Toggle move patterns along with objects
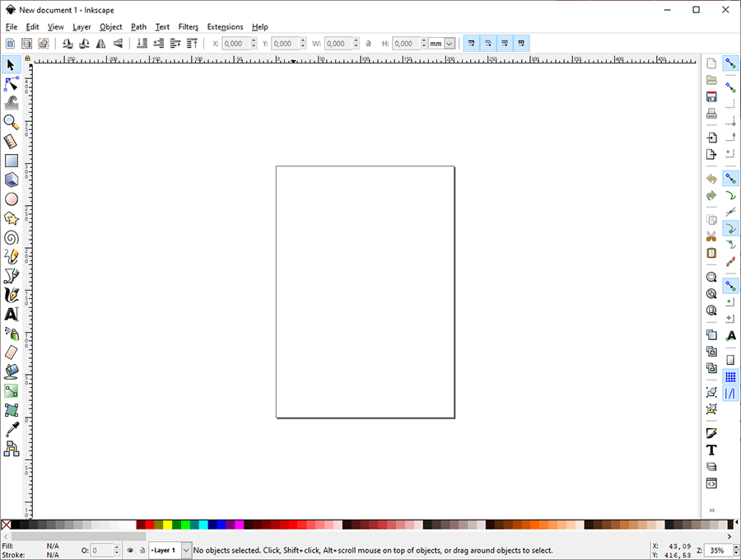The width and height of the screenshot is (741, 560). [x=521, y=44]
